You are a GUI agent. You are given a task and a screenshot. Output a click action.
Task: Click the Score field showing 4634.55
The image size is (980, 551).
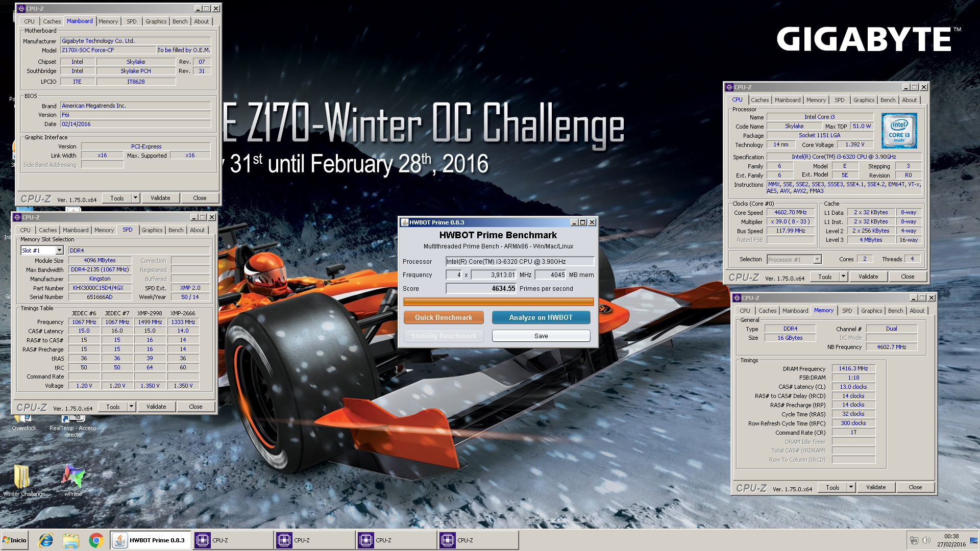click(481, 289)
